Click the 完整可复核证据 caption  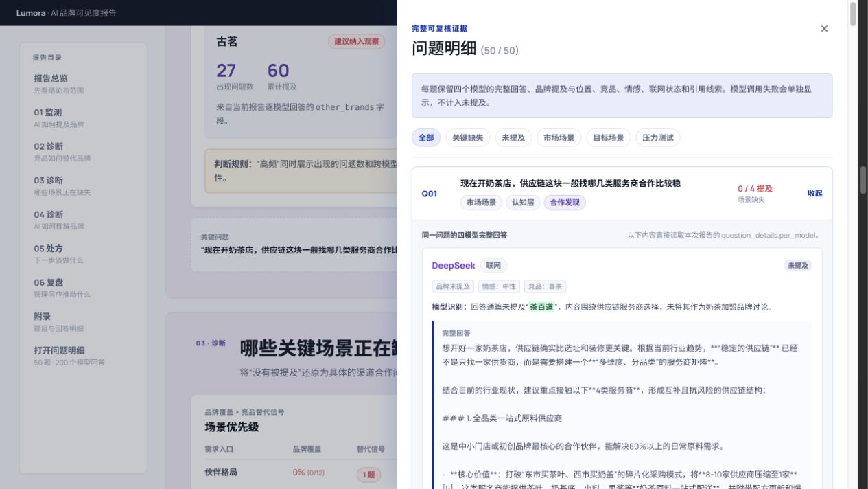pyautogui.click(x=440, y=29)
